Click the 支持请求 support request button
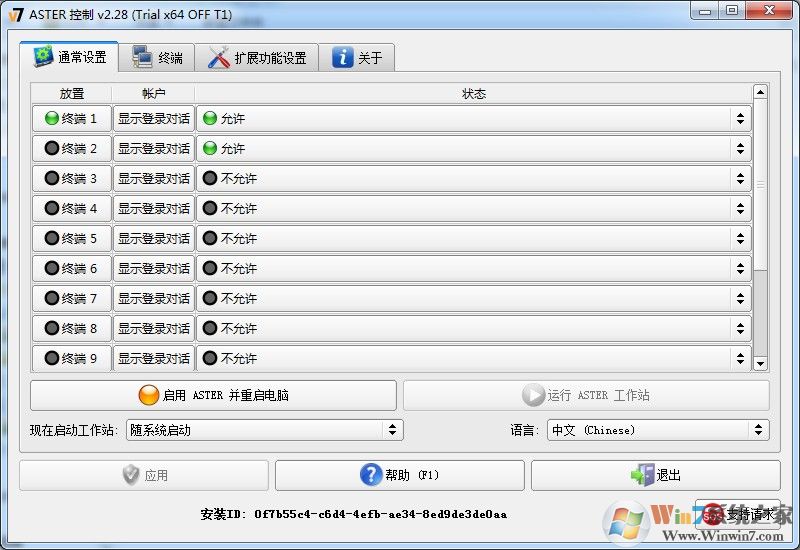800x550 pixels. tap(738, 514)
